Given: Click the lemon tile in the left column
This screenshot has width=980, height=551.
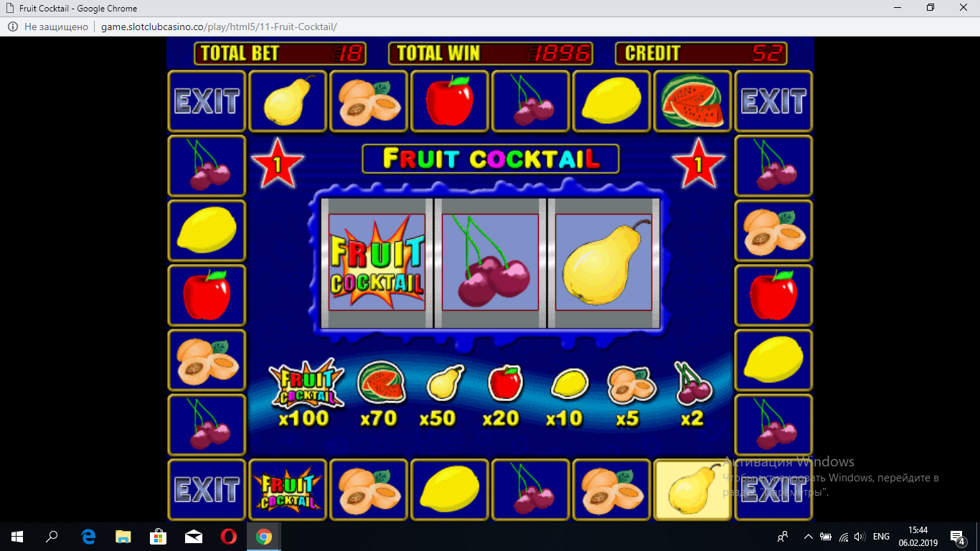Looking at the screenshot, I should [x=207, y=231].
